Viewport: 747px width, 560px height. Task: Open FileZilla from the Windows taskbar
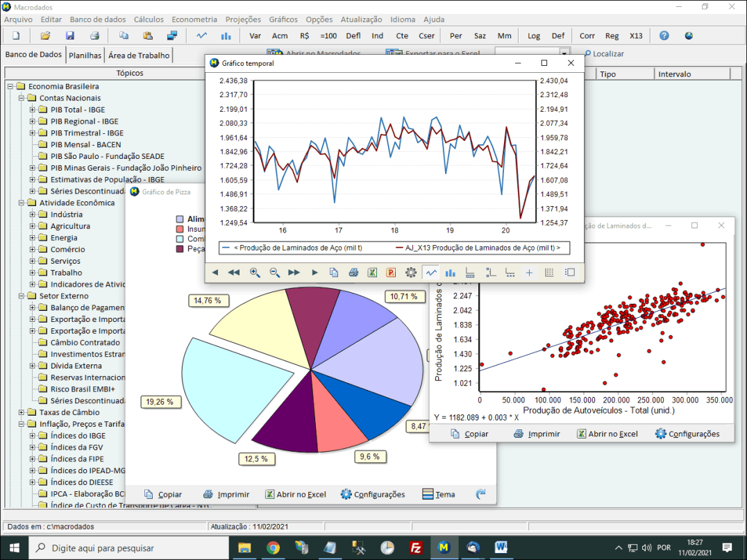pyautogui.click(x=416, y=548)
